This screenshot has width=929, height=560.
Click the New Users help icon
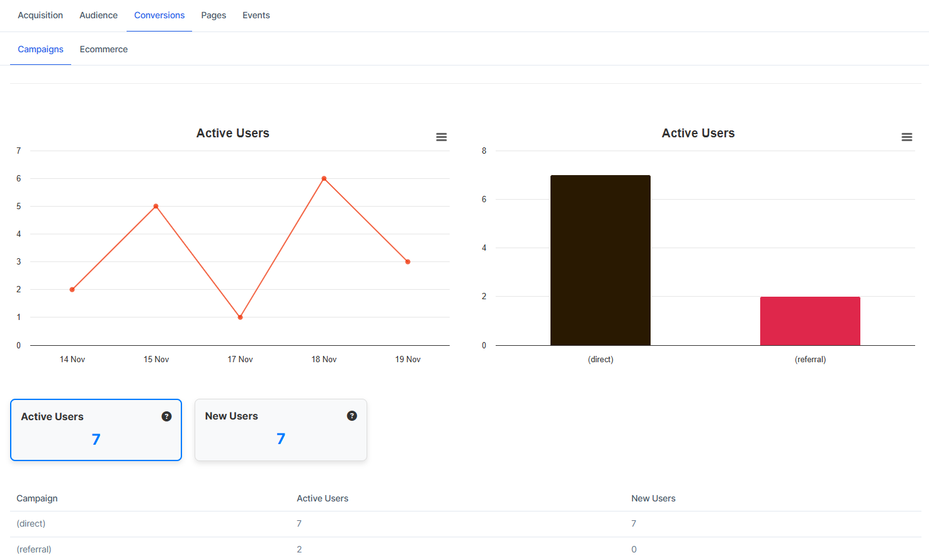(351, 416)
